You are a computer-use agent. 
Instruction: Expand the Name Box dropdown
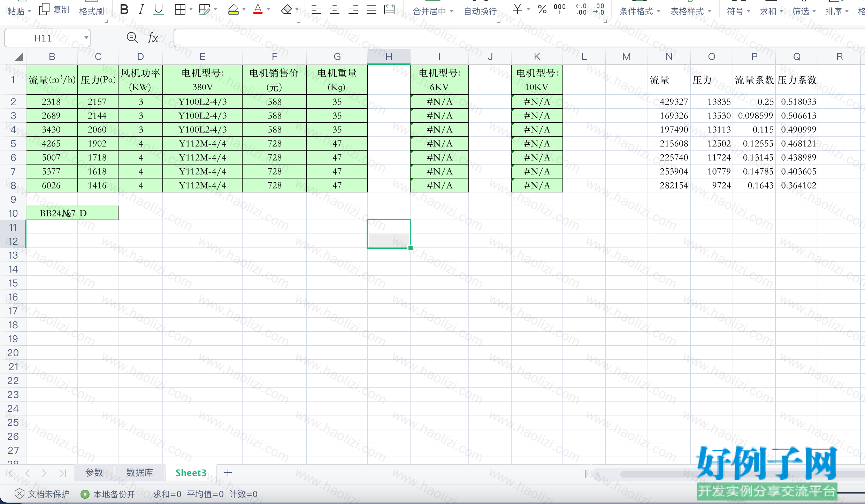[x=86, y=38]
